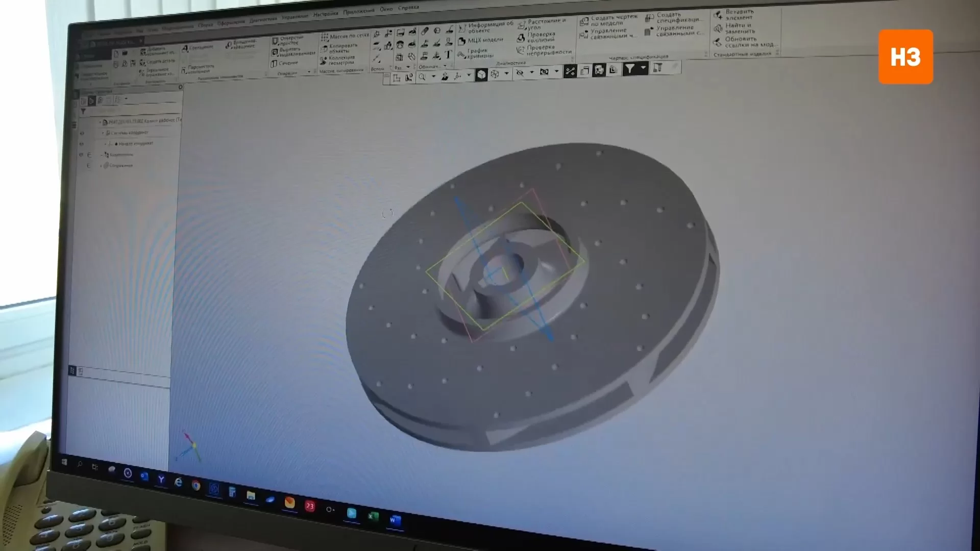This screenshot has width=980, height=551.
Task: Open Google Chrome from taskbar
Action: tap(196, 486)
